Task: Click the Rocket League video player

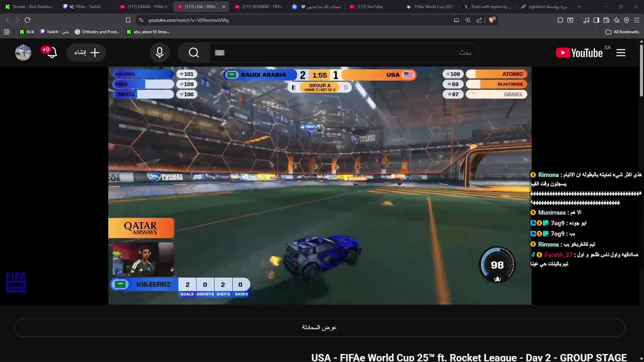Action: (x=319, y=186)
